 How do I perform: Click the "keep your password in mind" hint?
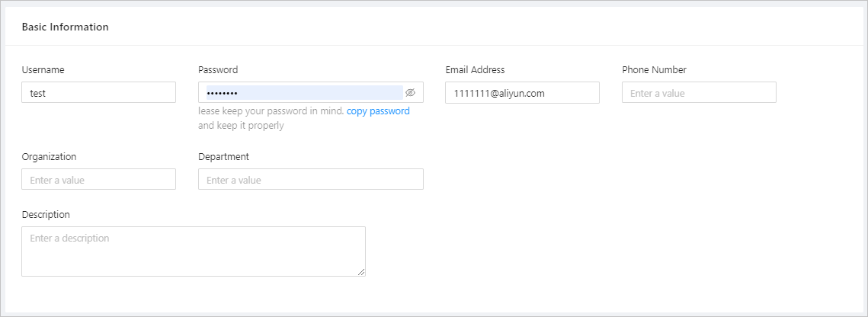271,111
